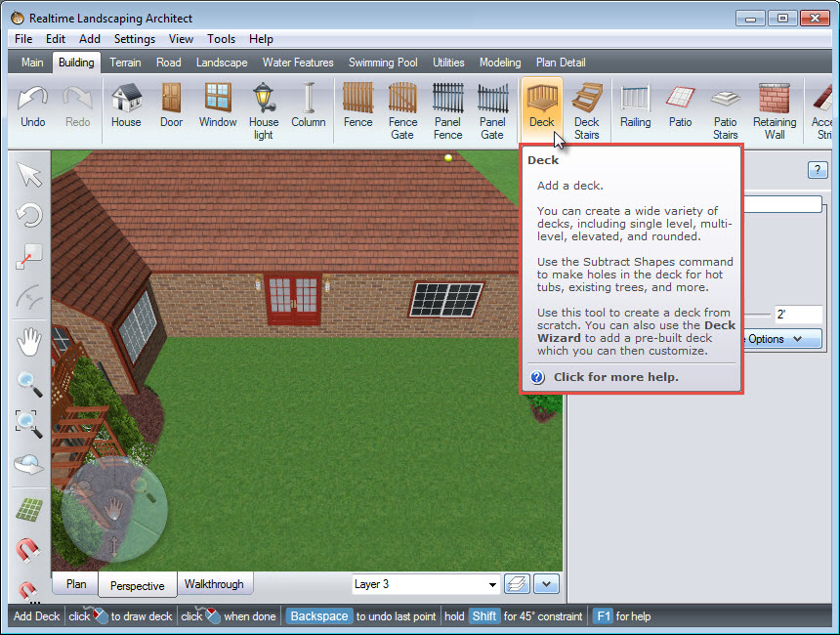Image resolution: width=840 pixels, height=635 pixels.
Task: Switch to the Water Features tab
Action: pos(298,63)
